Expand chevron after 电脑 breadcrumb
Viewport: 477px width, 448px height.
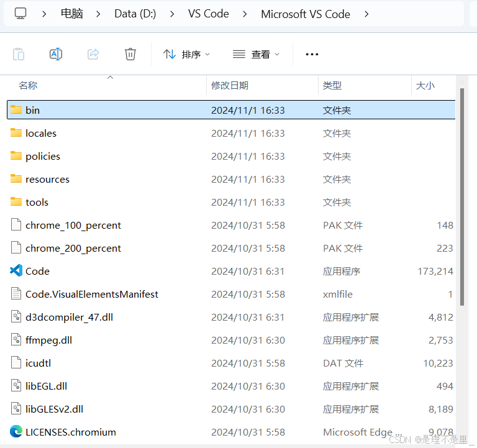coord(98,14)
